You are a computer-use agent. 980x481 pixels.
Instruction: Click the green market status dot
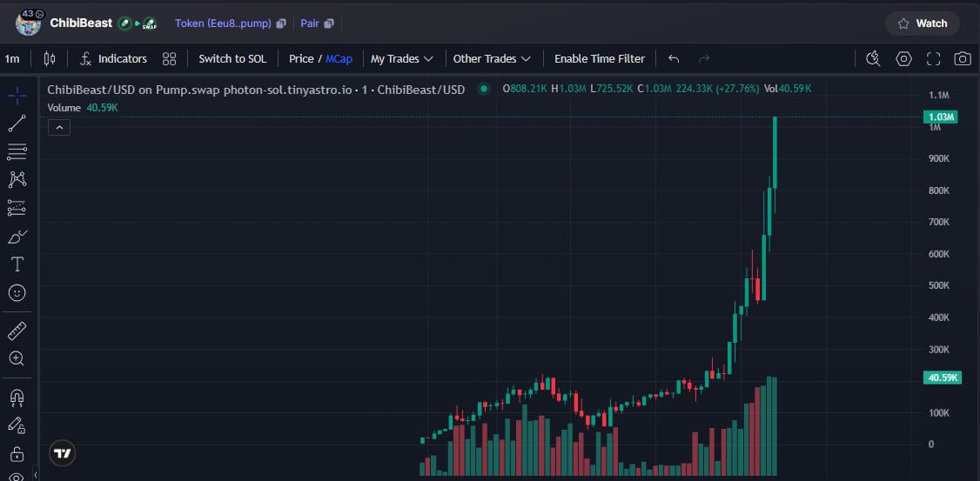point(483,89)
